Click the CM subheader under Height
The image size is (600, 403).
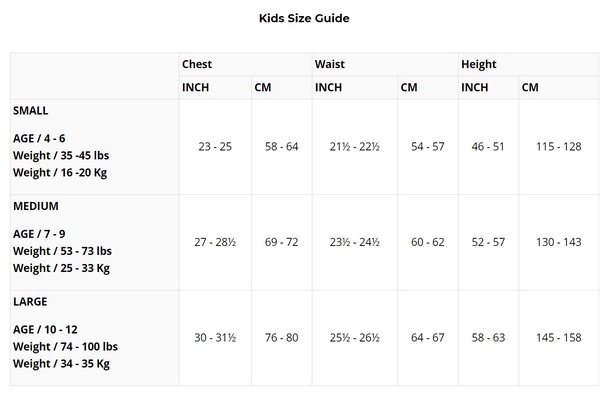pyautogui.click(x=530, y=87)
